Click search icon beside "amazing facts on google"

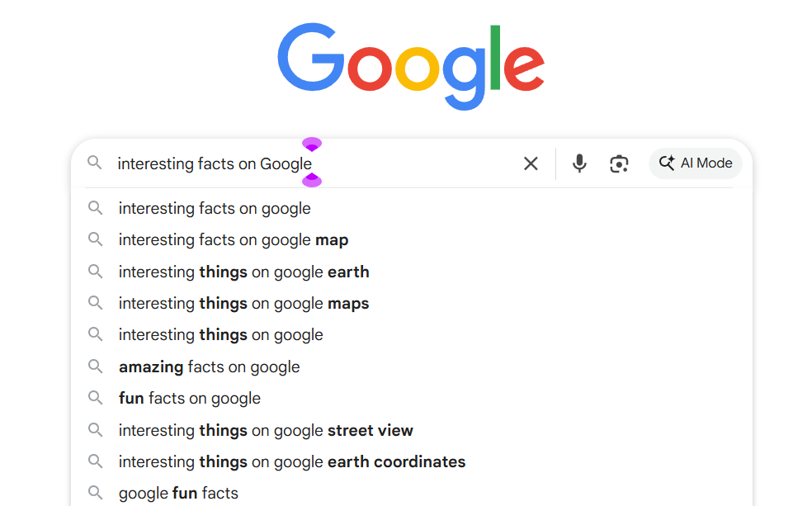[x=96, y=366]
